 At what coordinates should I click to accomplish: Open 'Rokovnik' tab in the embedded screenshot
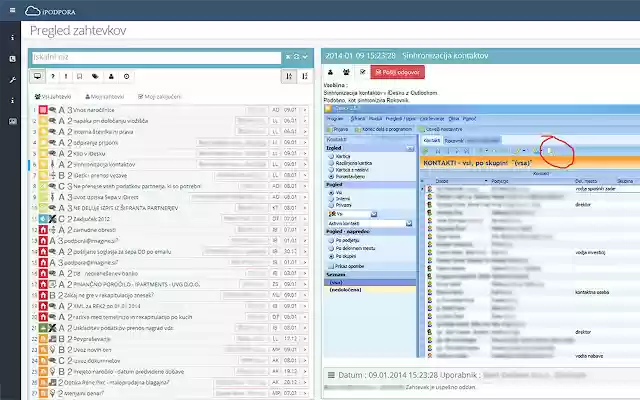pyautogui.click(x=454, y=140)
